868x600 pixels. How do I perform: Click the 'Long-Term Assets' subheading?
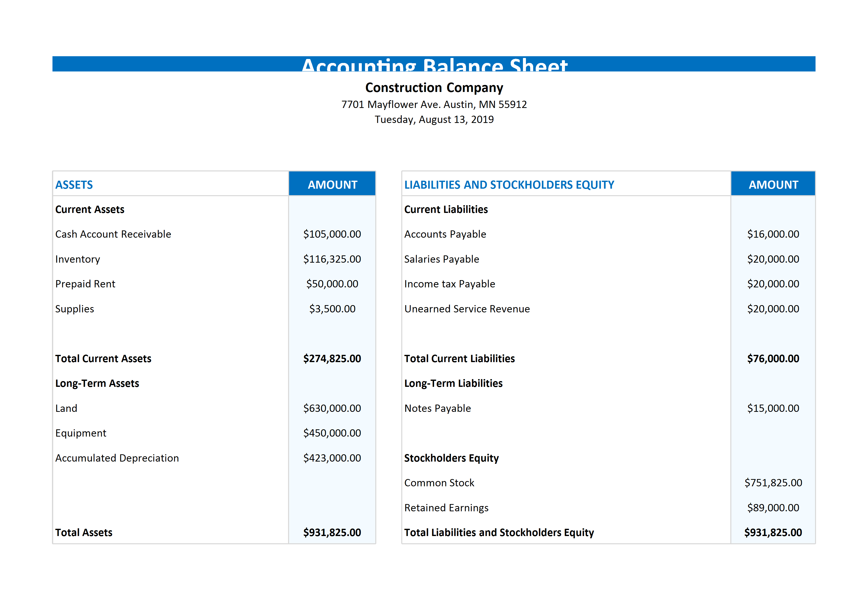(97, 383)
